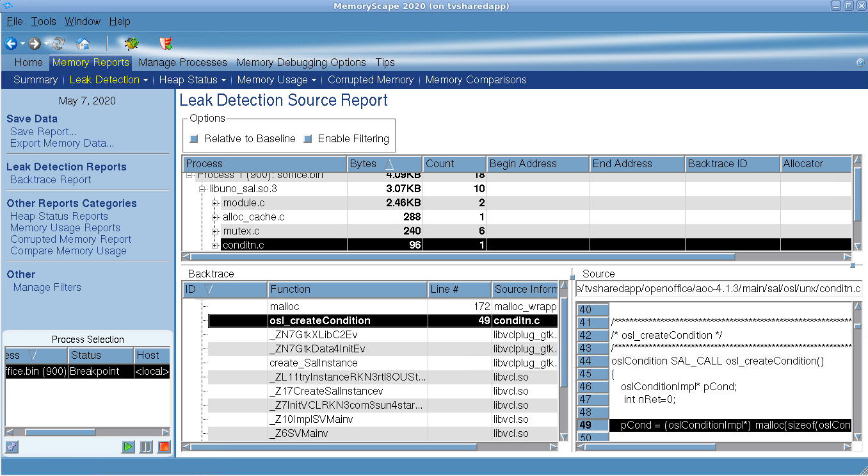Image resolution: width=868 pixels, height=476 pixels.
Task: Open Memory Usage Reports link
Action: click(x=65, y=228)
